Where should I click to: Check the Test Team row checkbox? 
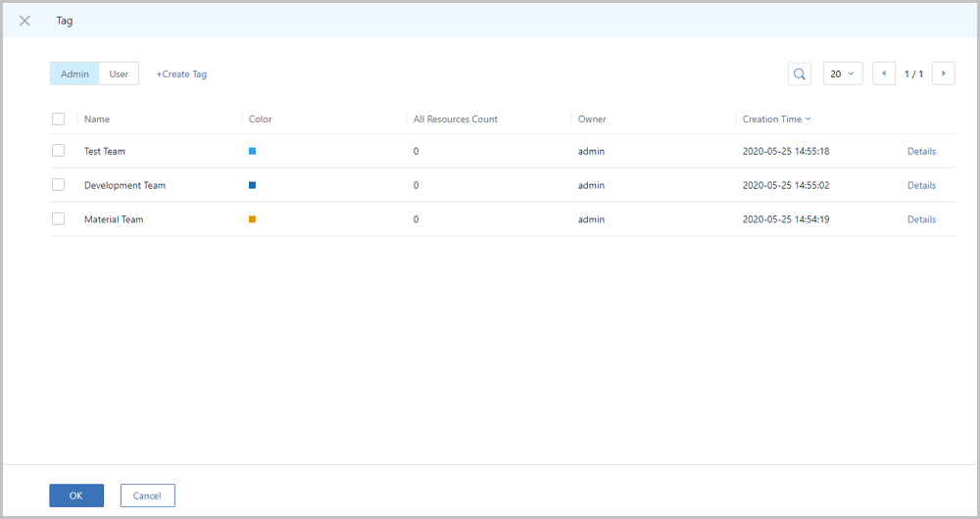pos(58,151)
